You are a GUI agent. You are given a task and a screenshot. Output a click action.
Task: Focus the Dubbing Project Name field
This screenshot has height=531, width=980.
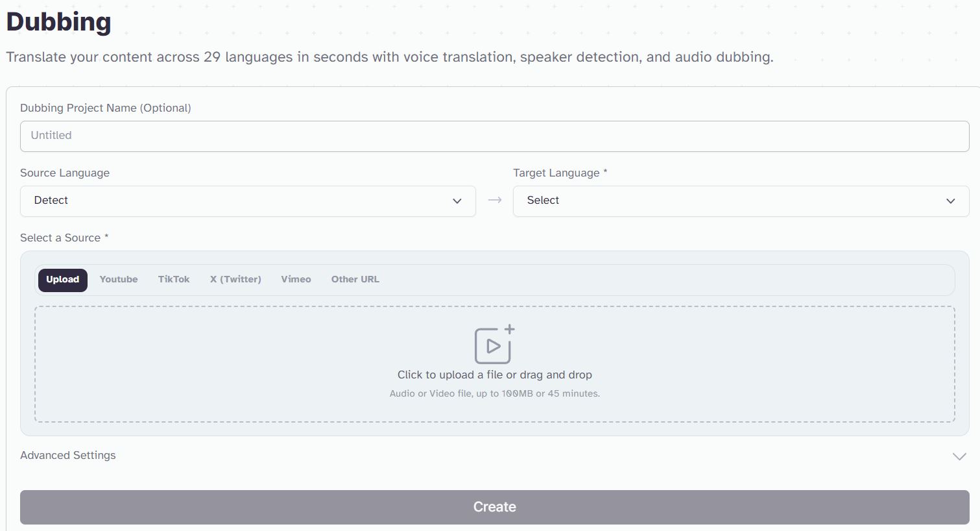coord(494,136)
